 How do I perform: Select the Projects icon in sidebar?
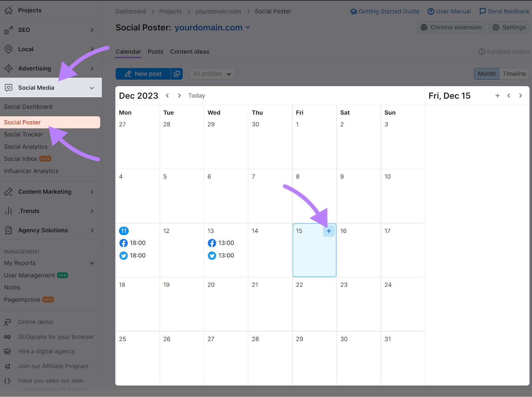click(x=9, y=10)
